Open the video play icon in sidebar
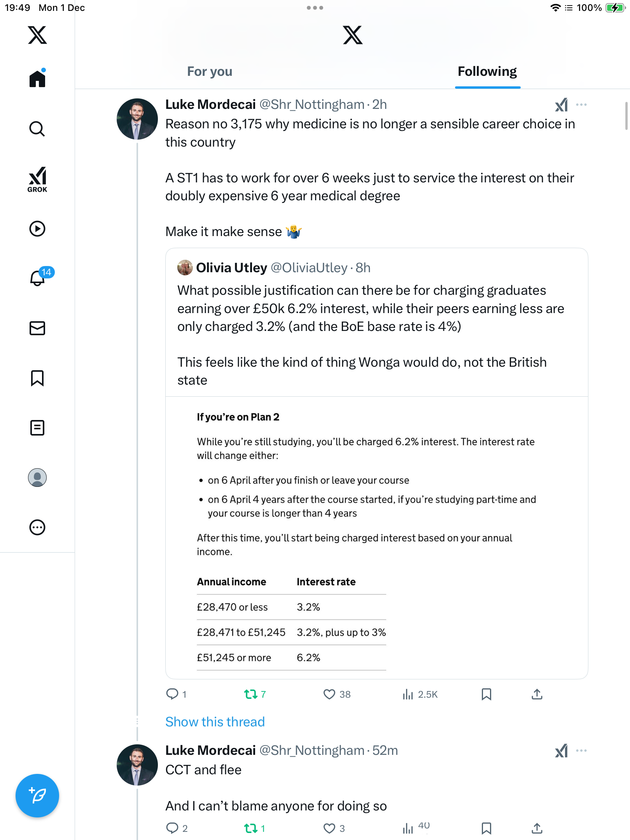This screenshot has width=630, height=840. 37,229
